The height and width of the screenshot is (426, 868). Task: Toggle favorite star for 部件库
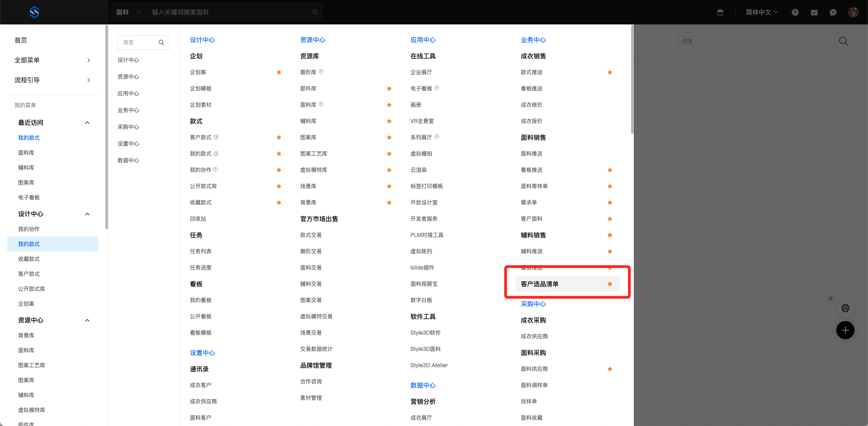(389, 89)
